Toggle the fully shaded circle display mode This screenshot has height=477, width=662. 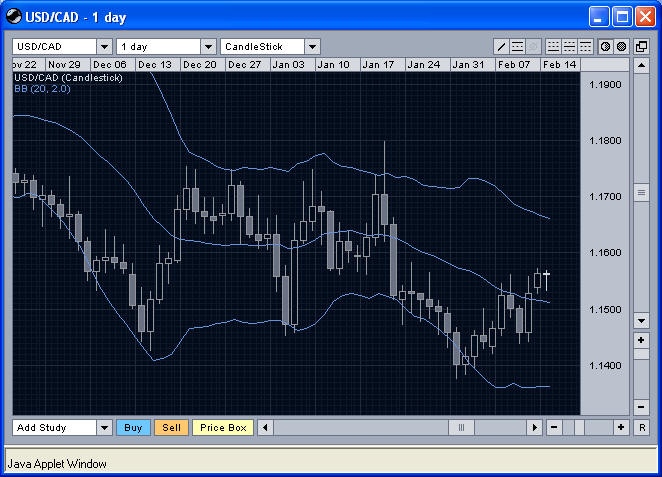click(621, 46)
